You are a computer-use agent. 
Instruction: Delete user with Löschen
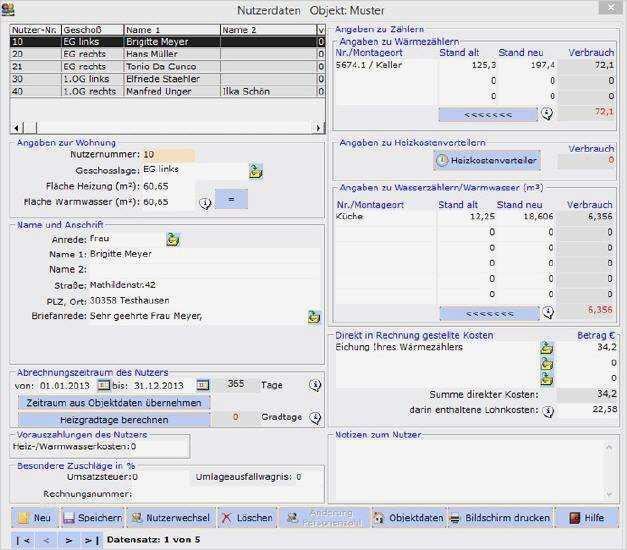point(247,518)
